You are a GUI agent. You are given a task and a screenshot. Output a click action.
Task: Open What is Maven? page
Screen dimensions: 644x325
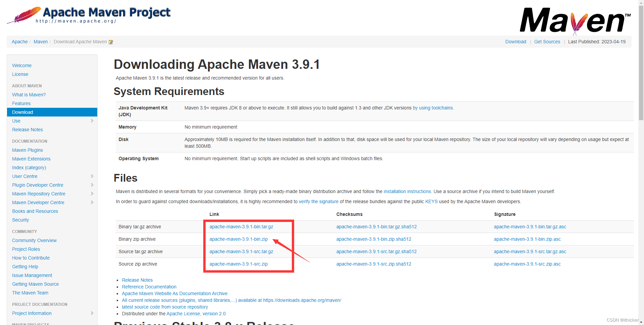click(x=29, y=95)
